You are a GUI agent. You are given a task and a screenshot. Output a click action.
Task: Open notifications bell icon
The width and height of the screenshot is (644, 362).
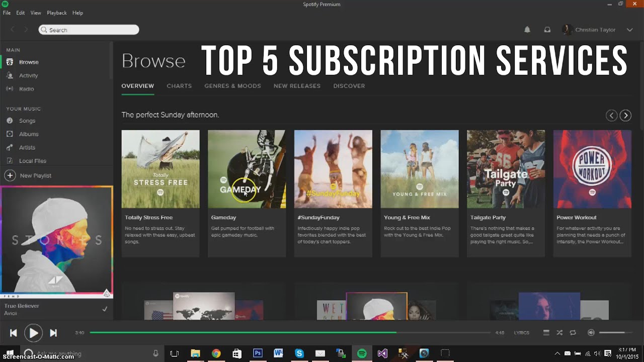[x=527, y=30]
